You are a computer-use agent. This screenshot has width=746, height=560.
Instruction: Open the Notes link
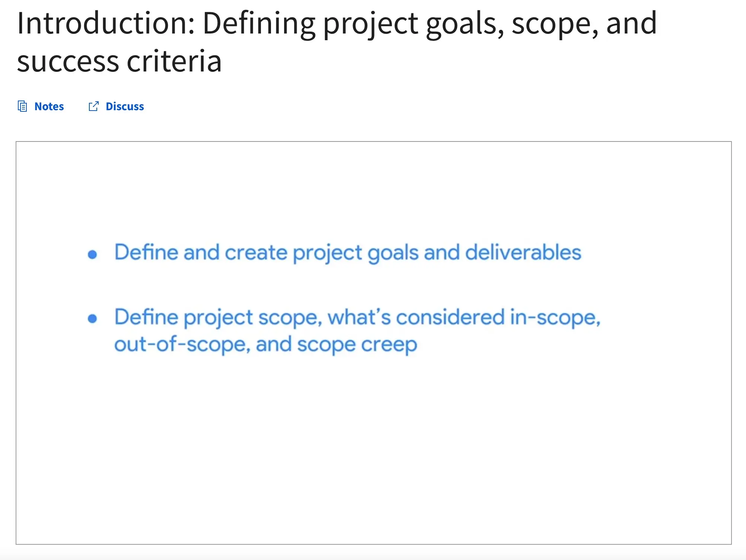[49, 106]
